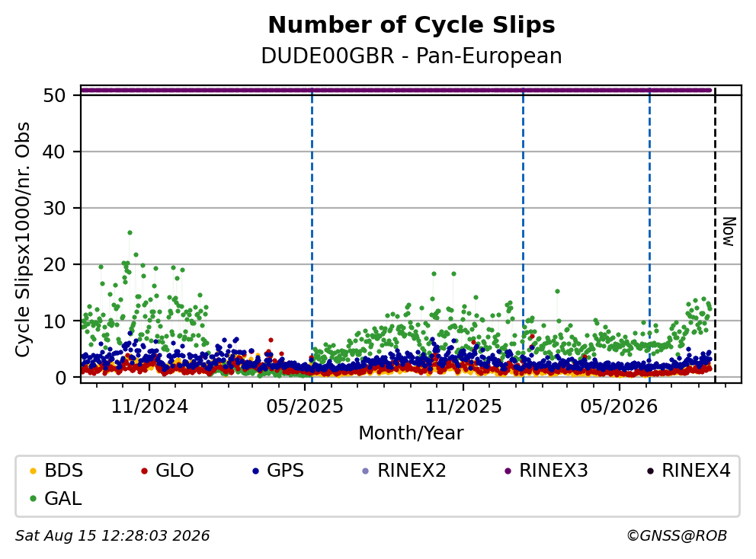Click the 'Number of Cycle Slips' chart title
Viewport: 756px width, 559px height.
click(x=412, y=25)
